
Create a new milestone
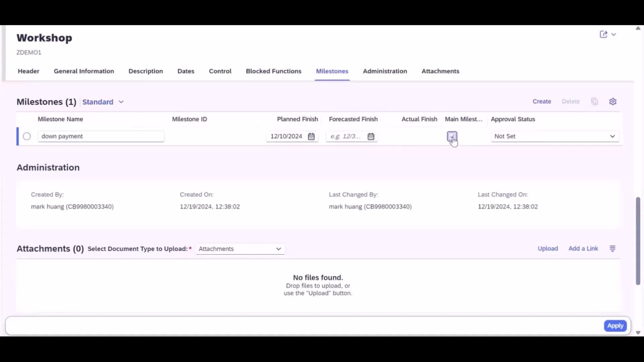point(541,101)
